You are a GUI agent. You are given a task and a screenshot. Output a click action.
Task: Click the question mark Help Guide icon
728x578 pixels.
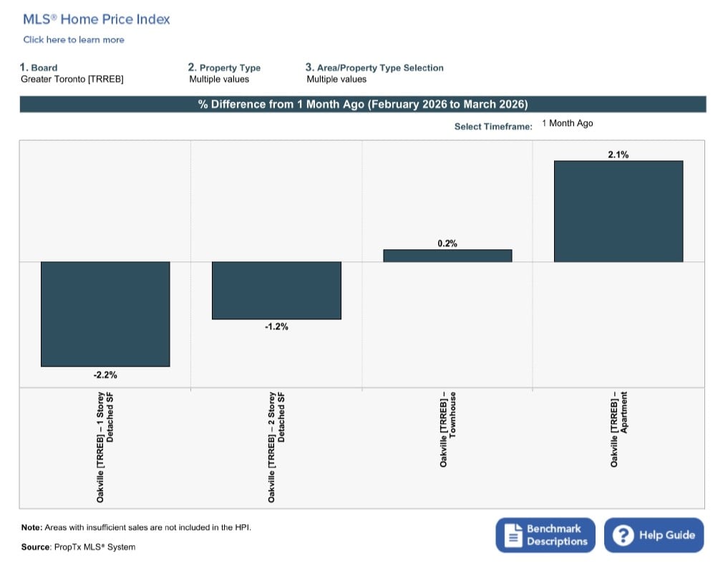(623, 535)
